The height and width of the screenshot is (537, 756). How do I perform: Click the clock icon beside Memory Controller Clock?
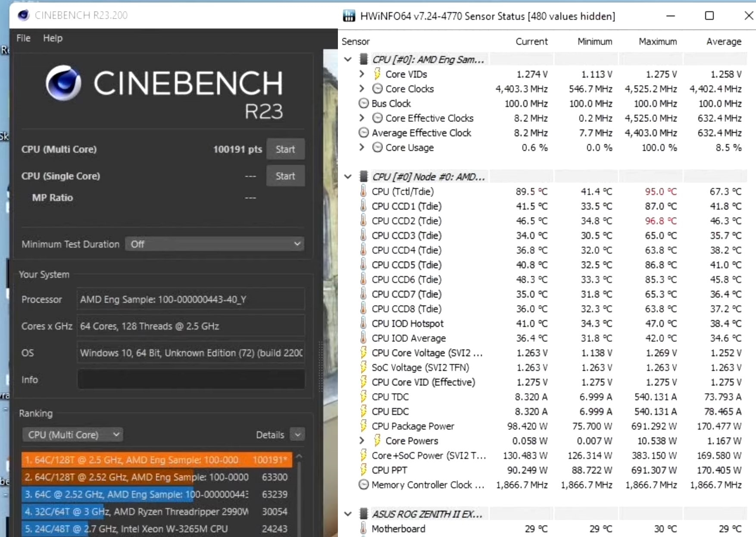point(363,485)
